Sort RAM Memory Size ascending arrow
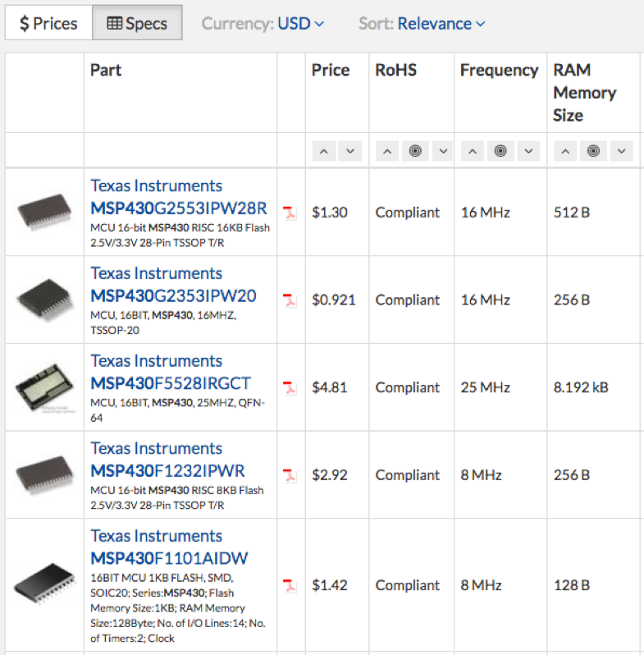 565,151
